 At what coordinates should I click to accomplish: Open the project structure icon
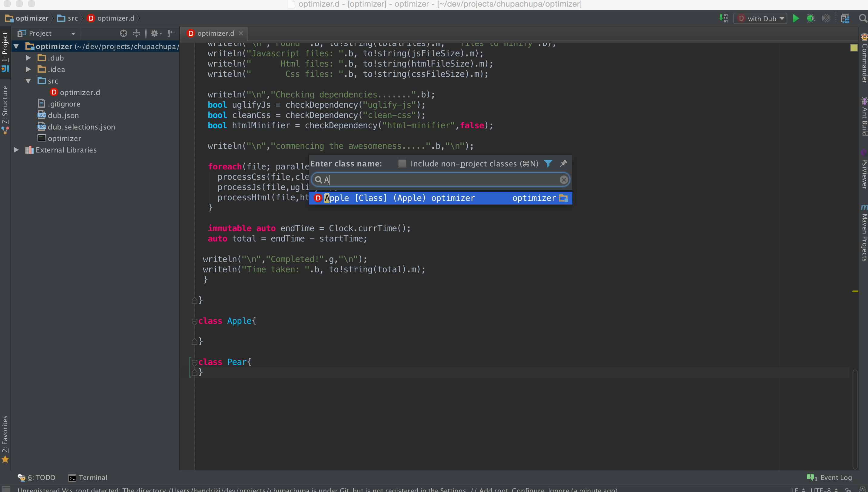pyautogui.click(x=845, y=18)
